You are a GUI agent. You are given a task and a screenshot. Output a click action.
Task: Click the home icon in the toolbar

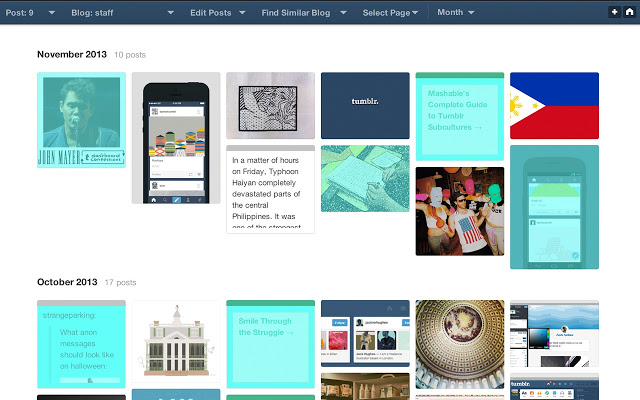click(x=628, y=12)
